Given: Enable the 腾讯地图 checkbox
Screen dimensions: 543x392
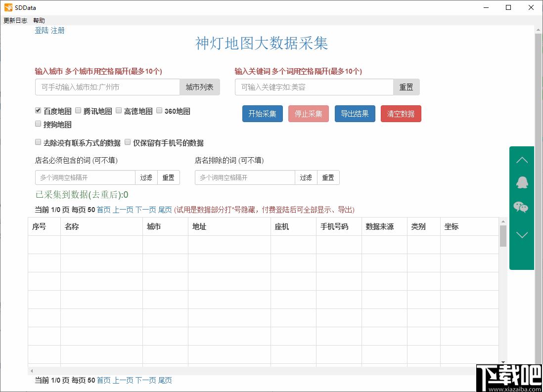Looking at the screenshot, I should point(78,110).
